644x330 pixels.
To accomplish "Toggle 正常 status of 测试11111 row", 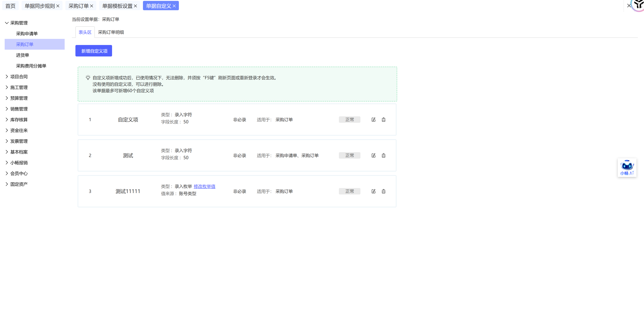I will pos(349,191).
